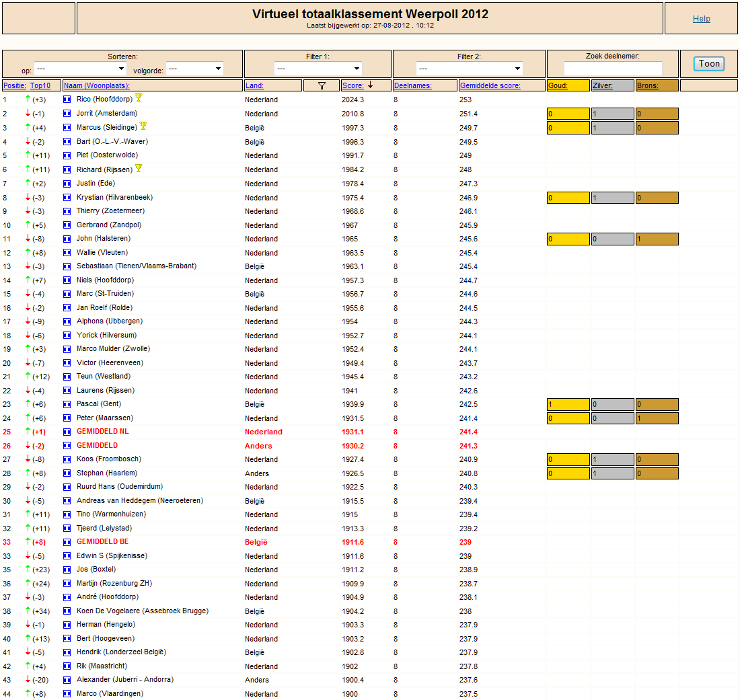Screen dimensions: 740x700
Task: Click the blue icon beside GEMIDDELD NL
Action: coord(67,432)
